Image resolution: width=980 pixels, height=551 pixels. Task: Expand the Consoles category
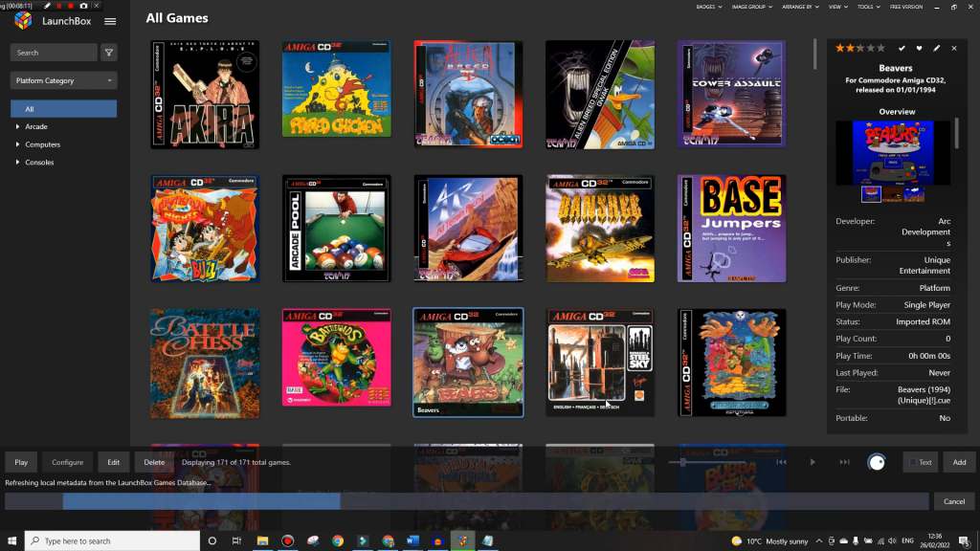point(17,163)
